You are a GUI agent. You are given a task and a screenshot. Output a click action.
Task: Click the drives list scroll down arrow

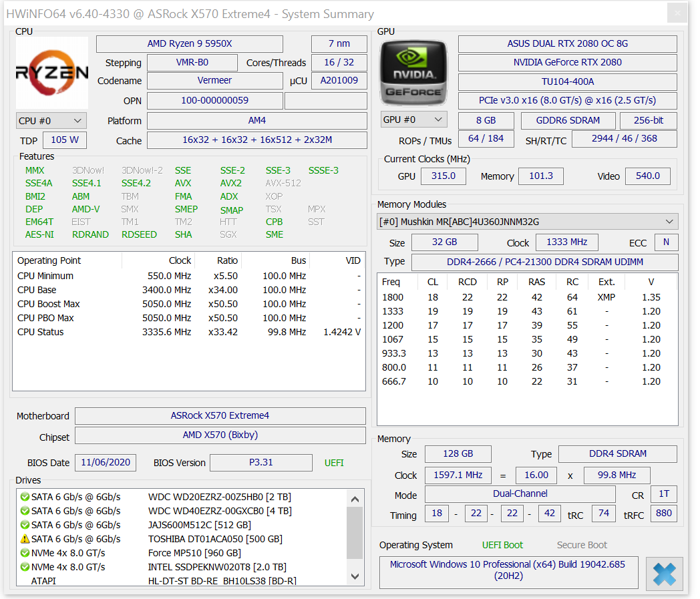pos(355,576)
